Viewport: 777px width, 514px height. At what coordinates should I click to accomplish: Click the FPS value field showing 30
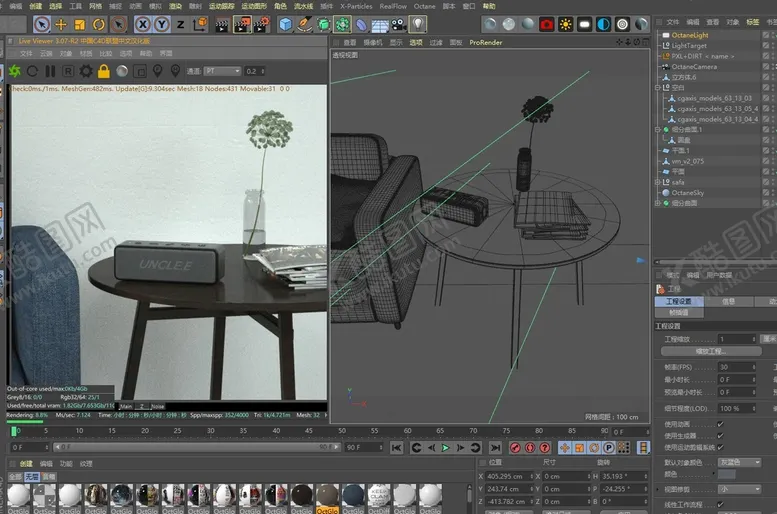(x=737, y=367)
